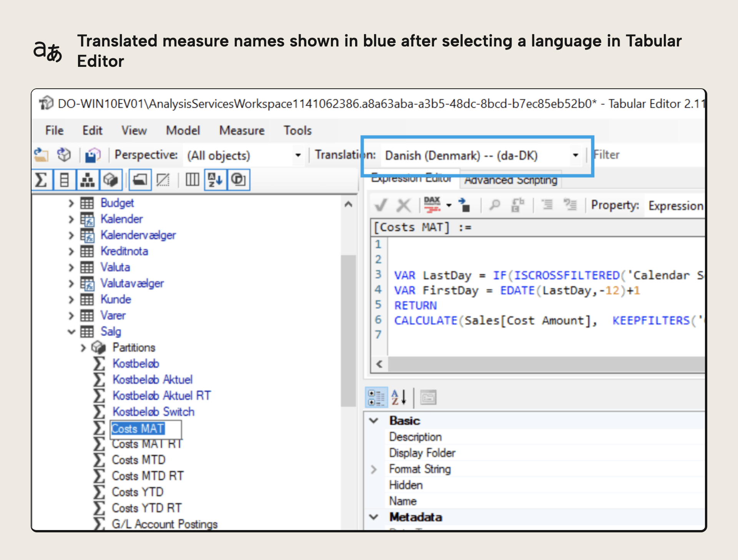Click the expression editor scroll-left arrow
This screenshot has width=738, height=560.
point(379,364)
